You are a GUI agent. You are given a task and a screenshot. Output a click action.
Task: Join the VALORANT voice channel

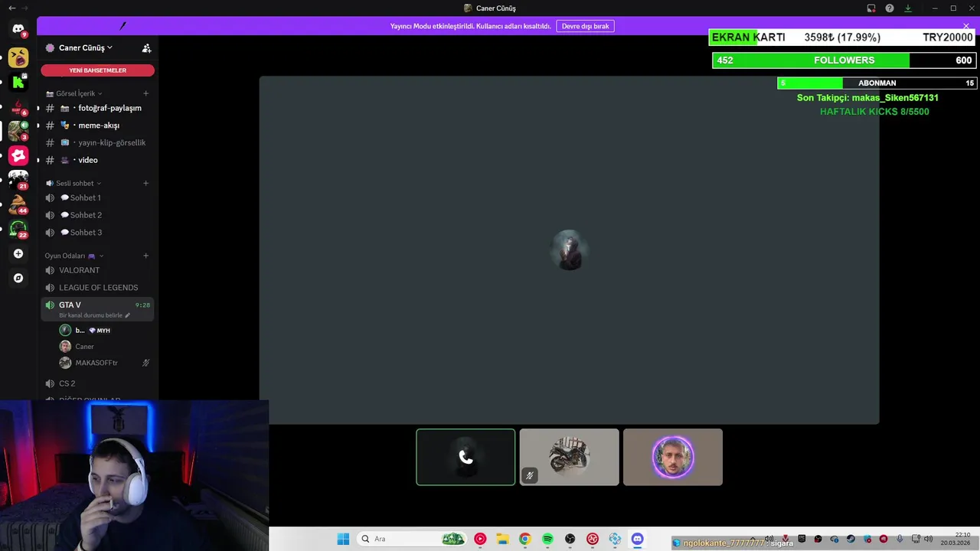pos(97,270)
